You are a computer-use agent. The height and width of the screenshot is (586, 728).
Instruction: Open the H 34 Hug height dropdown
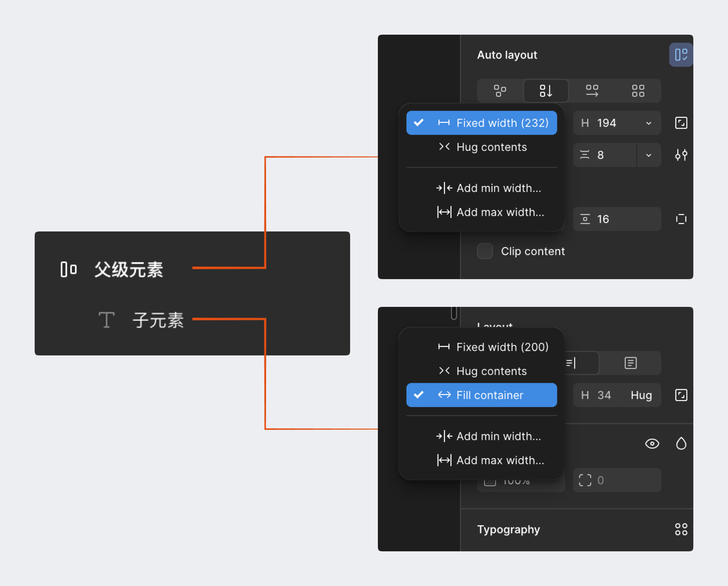coord(641,395)
